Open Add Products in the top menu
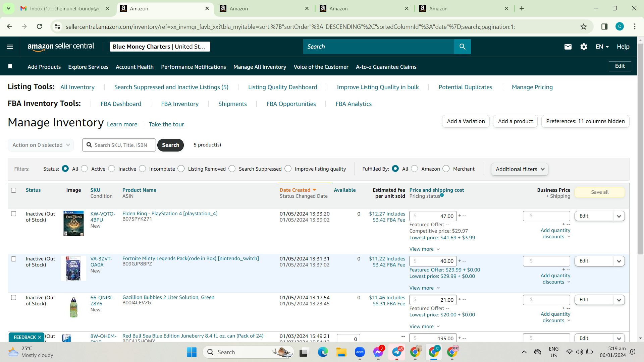This screenshot has height=362, width=644. [44, 67]
